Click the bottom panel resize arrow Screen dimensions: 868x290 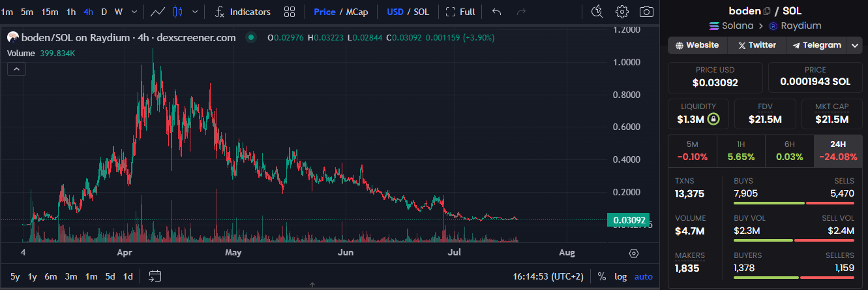click(312, 285)
